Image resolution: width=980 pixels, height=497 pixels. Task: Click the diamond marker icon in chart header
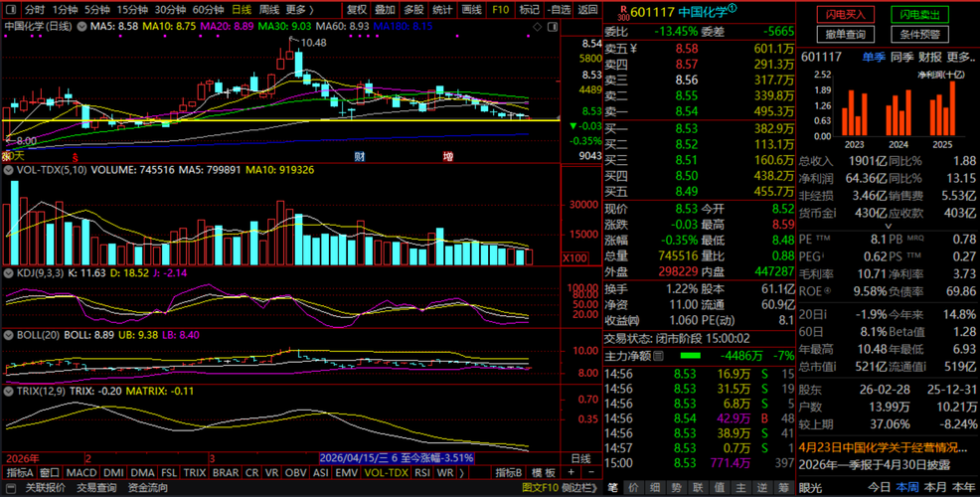tap(538, 27)
